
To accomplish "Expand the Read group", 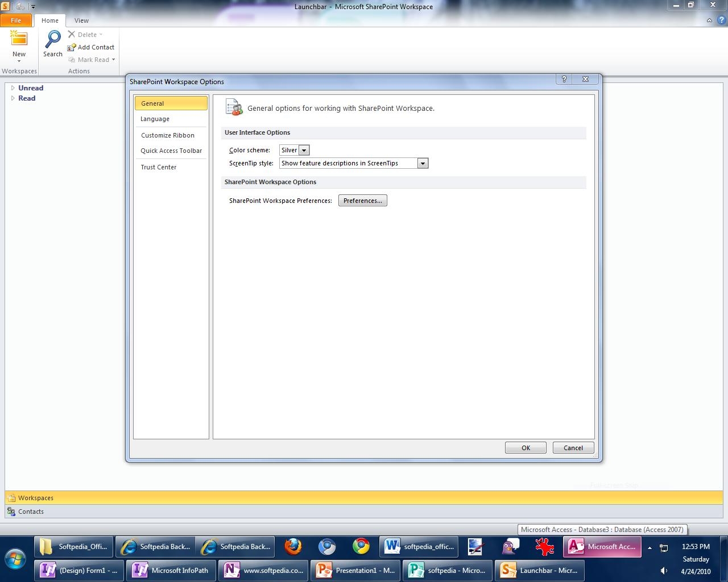I will tap(13, 98).
